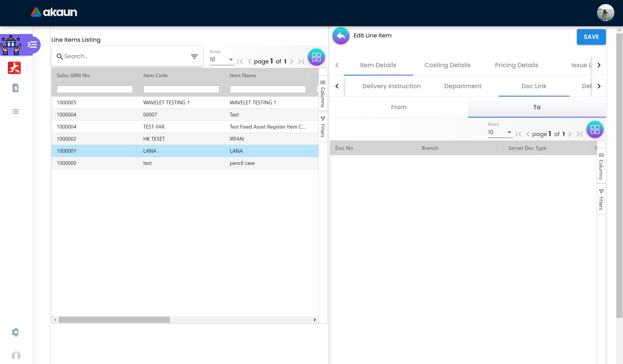Click the user profile avatar in the top right

(605, 13)
